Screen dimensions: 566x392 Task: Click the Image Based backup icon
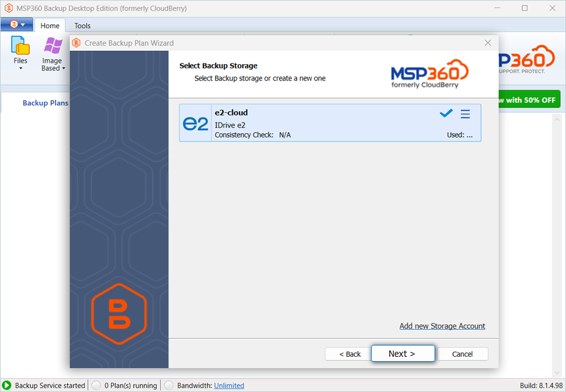(x=52, y=46)
